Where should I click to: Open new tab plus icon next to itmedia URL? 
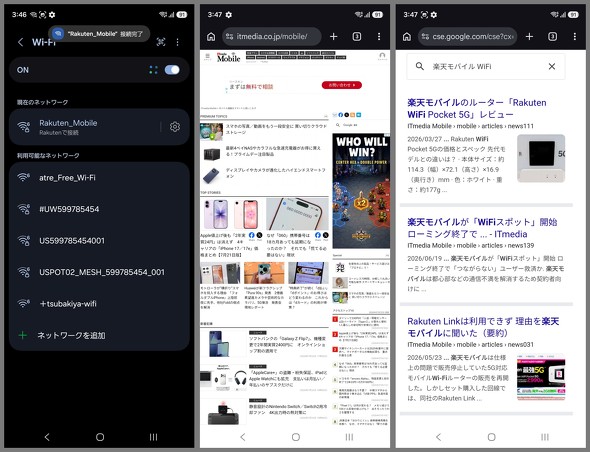pyautogui.click(x=333, y=37)
